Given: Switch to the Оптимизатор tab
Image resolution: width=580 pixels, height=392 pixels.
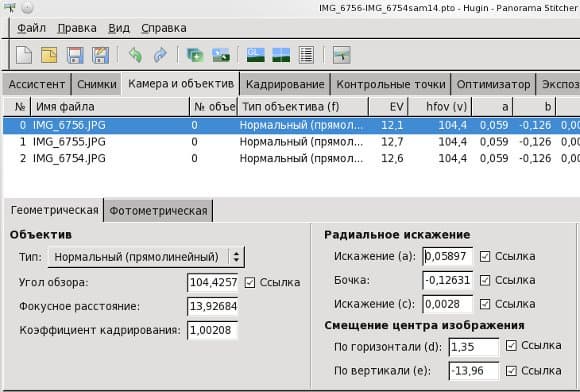Looking at the screenshot, I should [493, 84].
